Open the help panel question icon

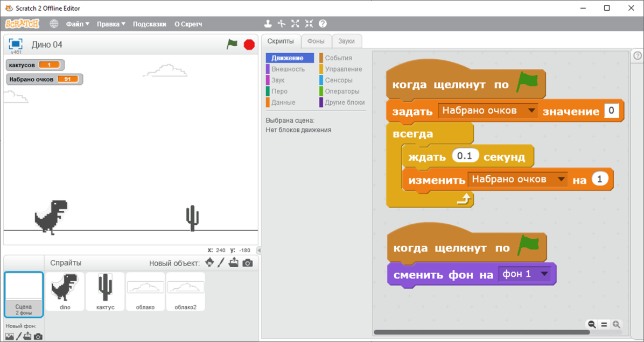click(638, 56)
